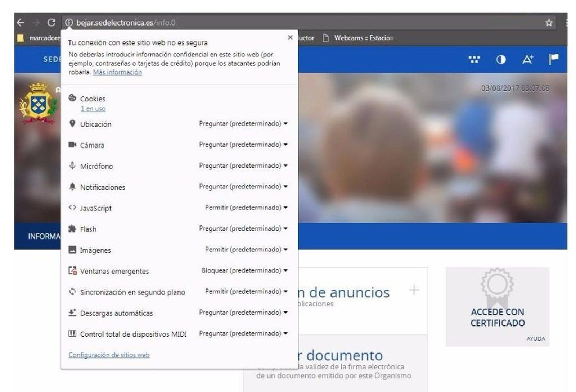Click the back navigation arrow
The image size is (576, 392).
pyautogui.click(x=21, y=22)
